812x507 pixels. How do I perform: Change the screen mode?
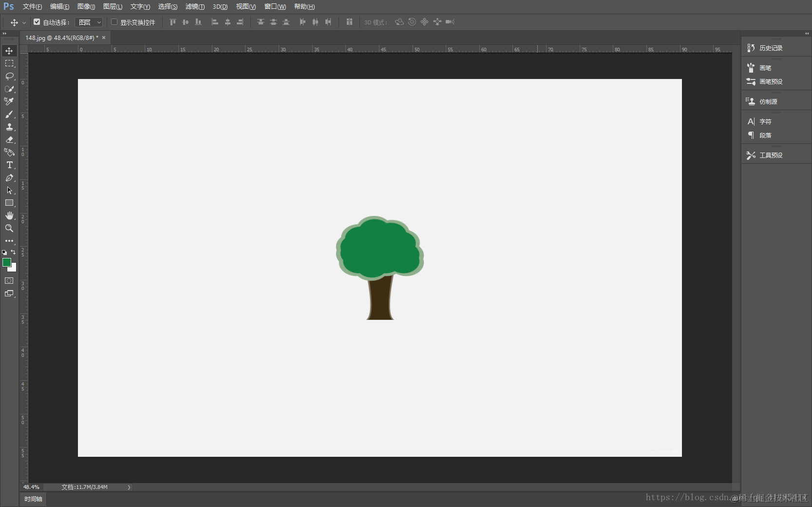coord(9,293)
